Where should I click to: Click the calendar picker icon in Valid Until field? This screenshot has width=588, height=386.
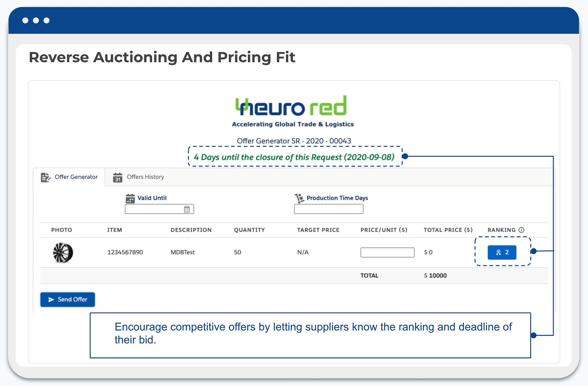click(x=187, y=209)
